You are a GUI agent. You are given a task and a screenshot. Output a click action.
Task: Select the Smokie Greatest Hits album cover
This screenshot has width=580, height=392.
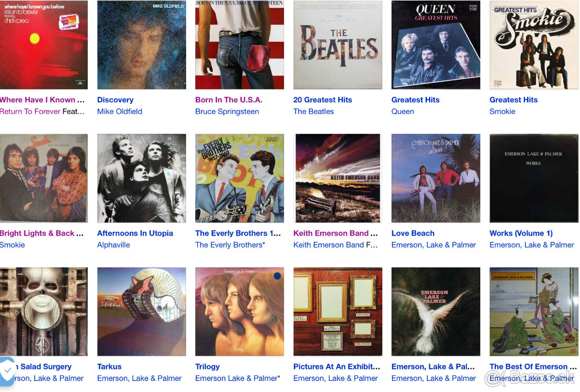tap(534, 45)
